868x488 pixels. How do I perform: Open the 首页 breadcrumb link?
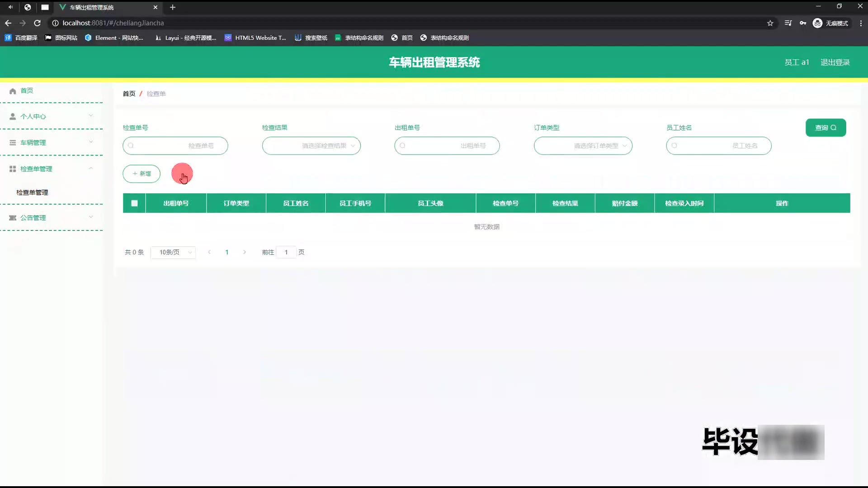point(129,94)
